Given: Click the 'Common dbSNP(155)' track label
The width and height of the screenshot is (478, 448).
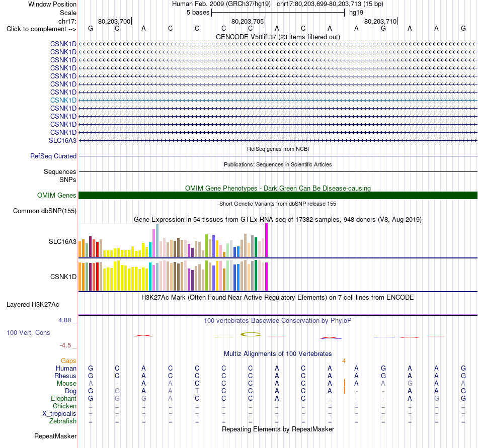Looking at the screenshot, I should [x=45, y=211].
